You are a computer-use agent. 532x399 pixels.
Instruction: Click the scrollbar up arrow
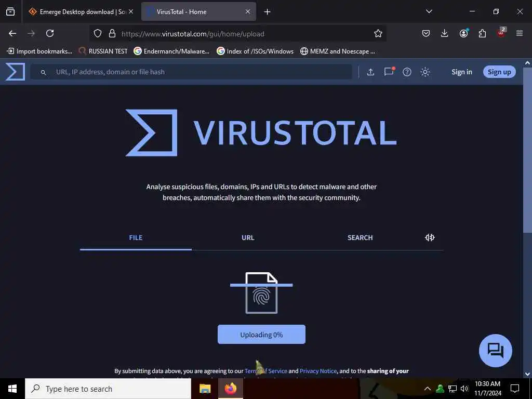[x=527, y=63]
